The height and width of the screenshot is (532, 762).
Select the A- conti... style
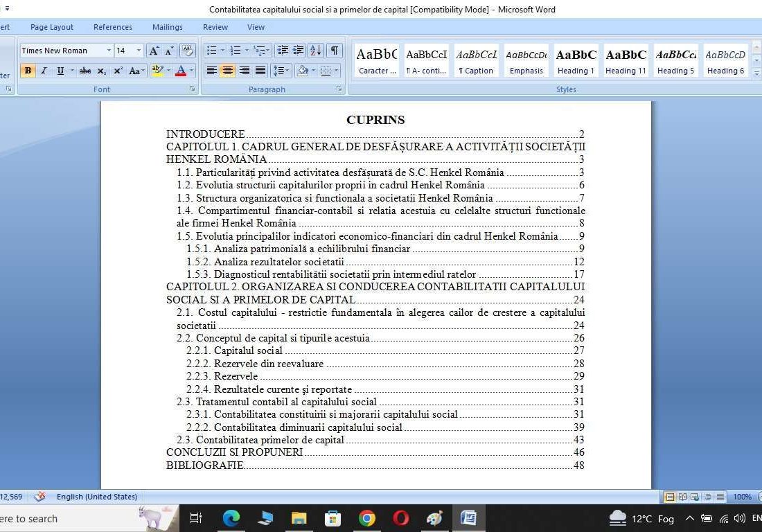pos(426,61)
